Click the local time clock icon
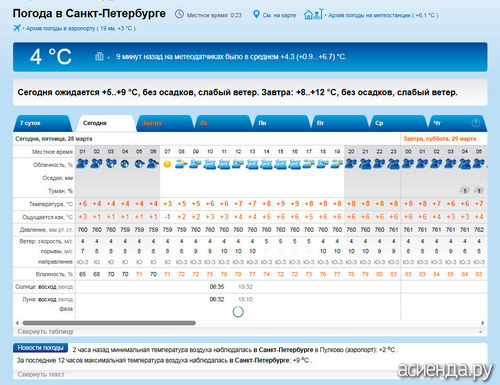 179,14
